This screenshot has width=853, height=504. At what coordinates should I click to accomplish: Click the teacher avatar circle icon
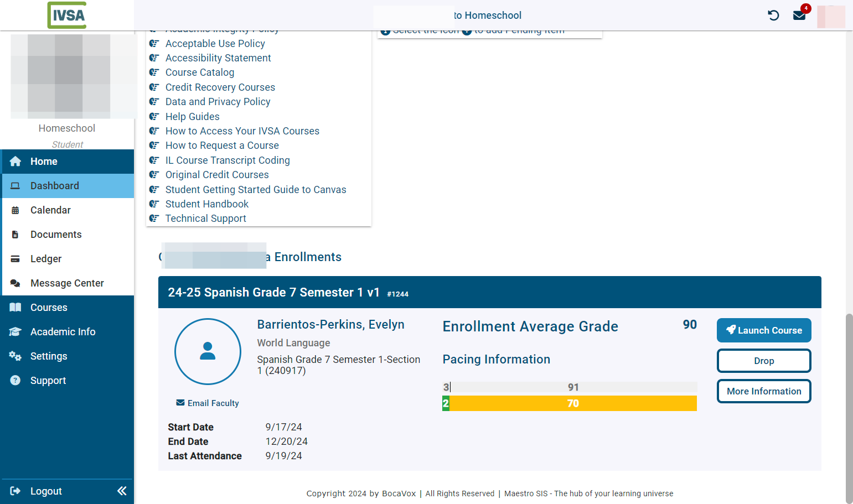(x=208, y=351)
